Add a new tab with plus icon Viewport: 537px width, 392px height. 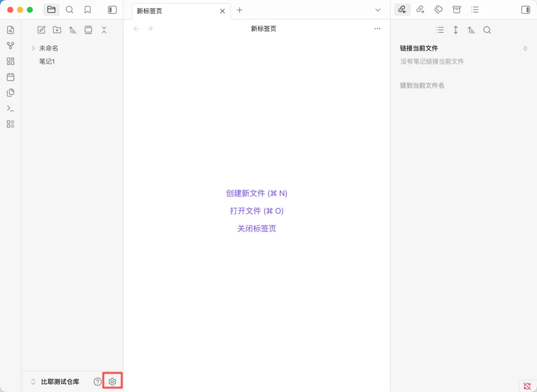click(240, 10)
